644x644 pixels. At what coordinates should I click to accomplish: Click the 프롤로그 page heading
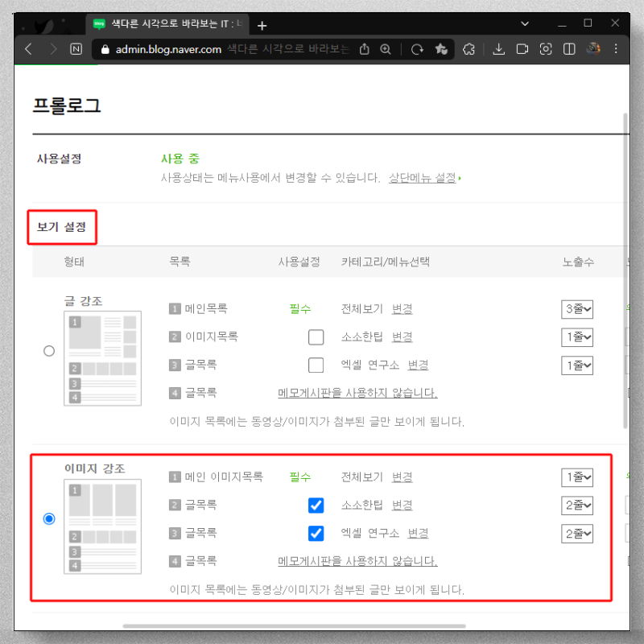tap(67, 105)
